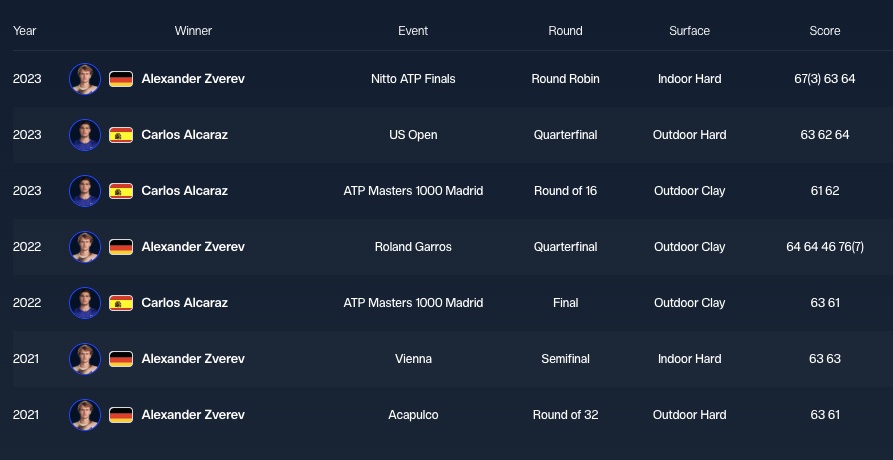Open the Nitto ATP Finals event
The width and height of the screenshot is (893, 460).
413,79
